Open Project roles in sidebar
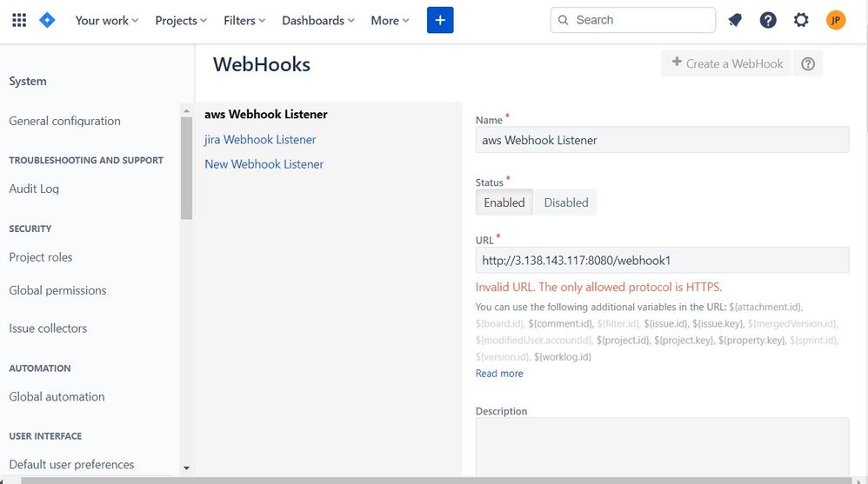Viewport: 868px width, 484px height. pos(40,257)
